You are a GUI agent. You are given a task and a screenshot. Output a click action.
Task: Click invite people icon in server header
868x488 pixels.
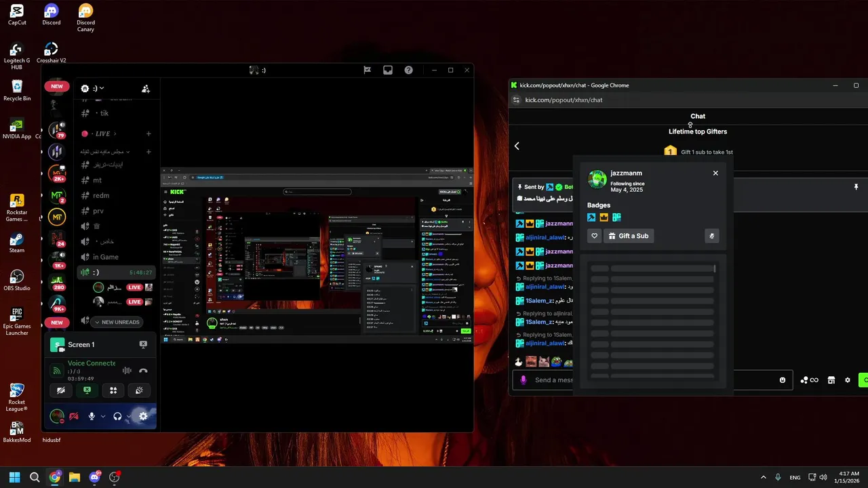tap(146, 88)
